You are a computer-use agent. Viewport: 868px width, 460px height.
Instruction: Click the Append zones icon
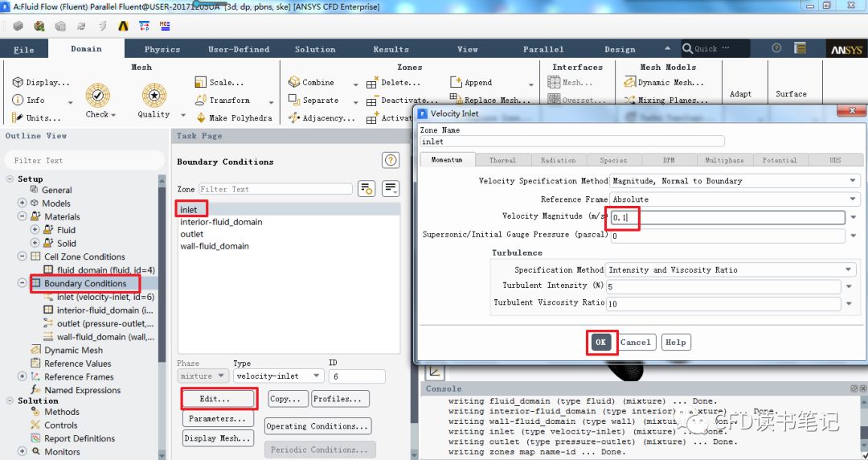(456, 82)
